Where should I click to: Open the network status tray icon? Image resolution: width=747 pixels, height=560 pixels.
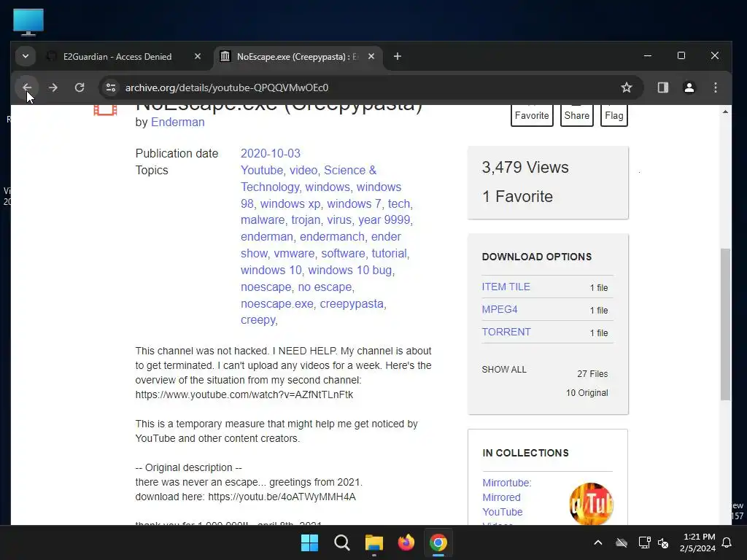click(x=644, y=542)
